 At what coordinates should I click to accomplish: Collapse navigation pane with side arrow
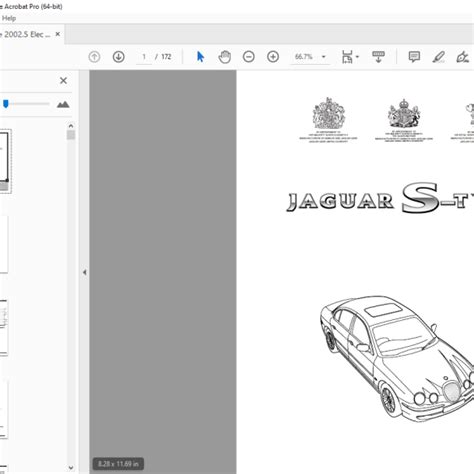coord(85,272)
